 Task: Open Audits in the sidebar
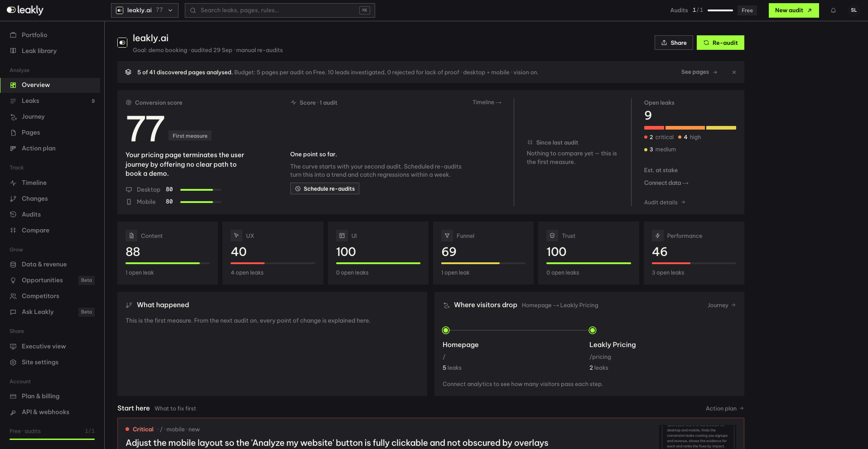tap(50, 214)
